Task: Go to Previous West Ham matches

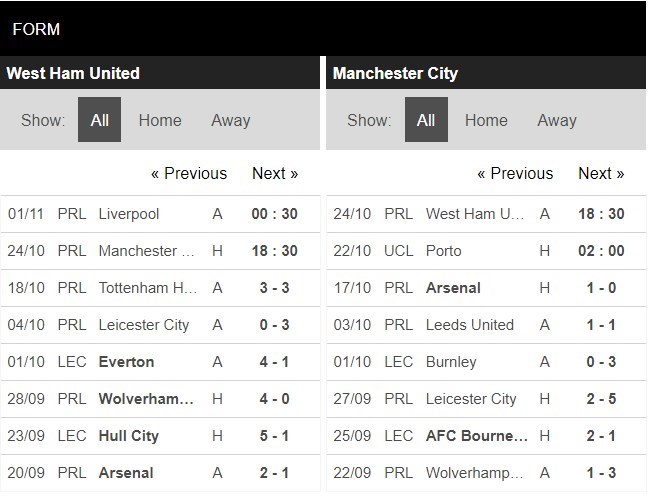Action: click(x=189, y=173)
